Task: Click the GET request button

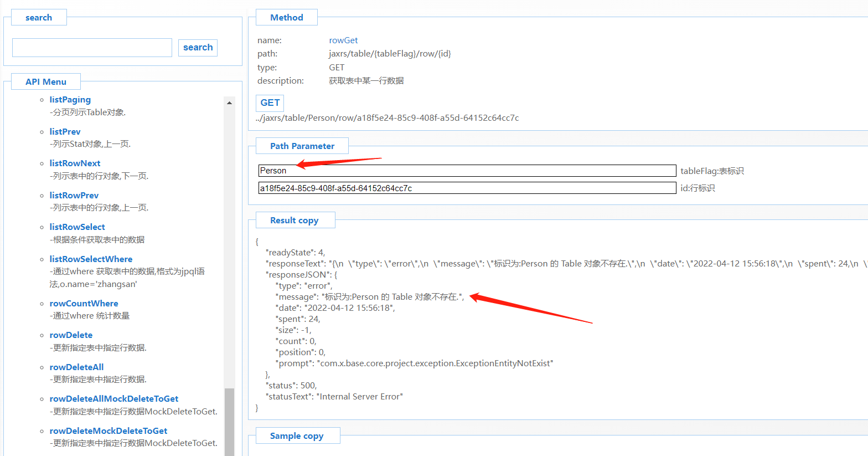Action: click(x=270, y=103)
